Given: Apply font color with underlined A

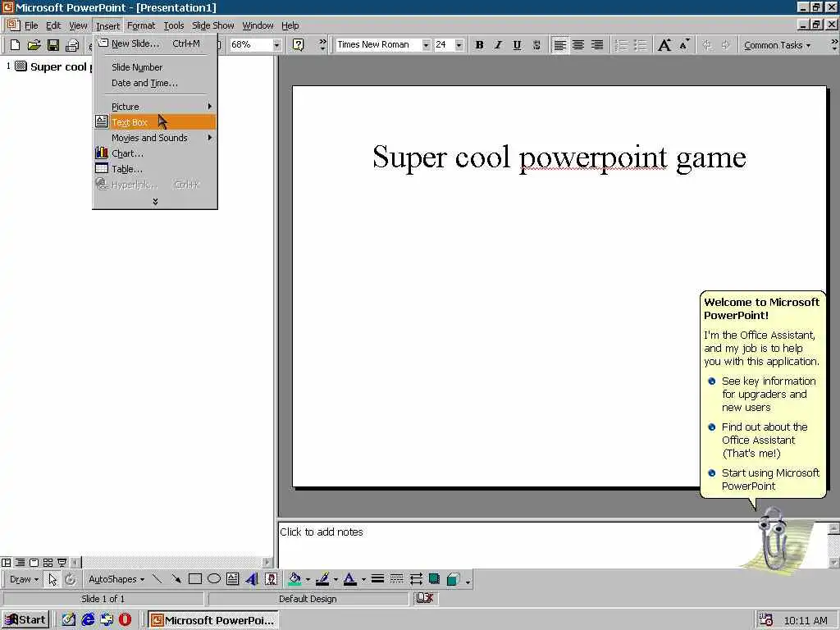Looking at the screenshot, I should click(349, 579).
